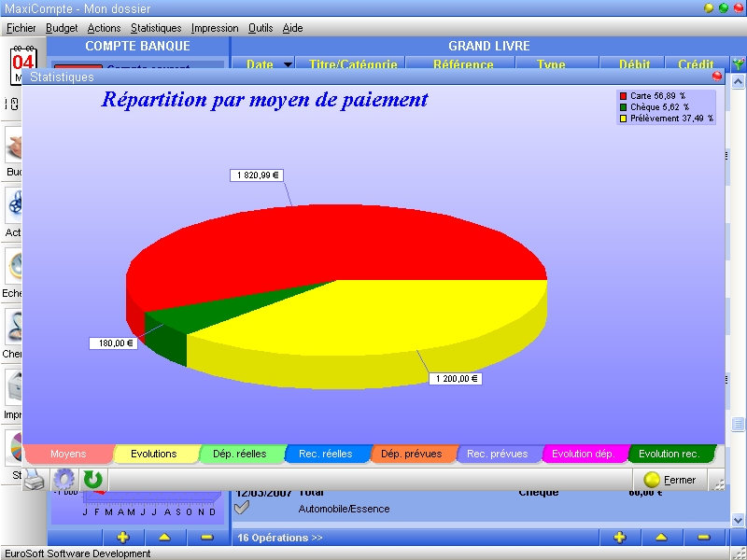
Task: Click the scrollbar down arrow at right edge
Action: (x=738, y=520)
